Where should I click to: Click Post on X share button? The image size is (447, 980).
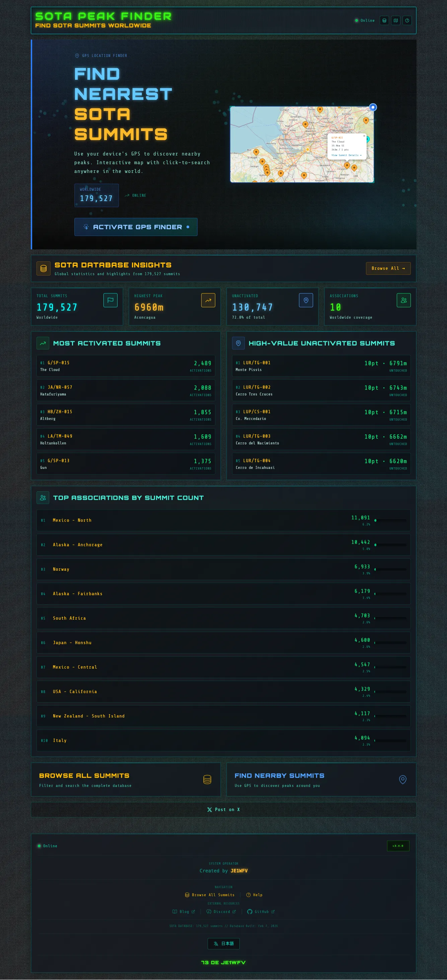[223, 809]
